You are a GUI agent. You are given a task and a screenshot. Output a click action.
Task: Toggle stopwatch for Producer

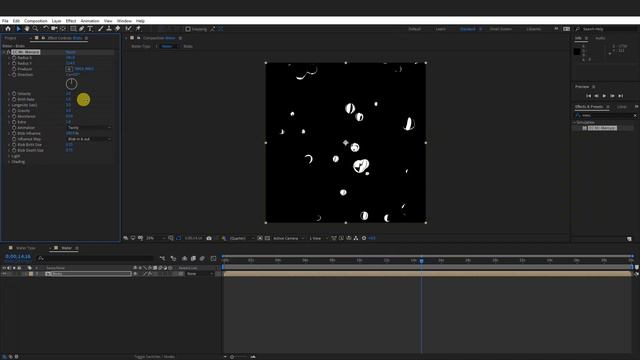point(14,69)
